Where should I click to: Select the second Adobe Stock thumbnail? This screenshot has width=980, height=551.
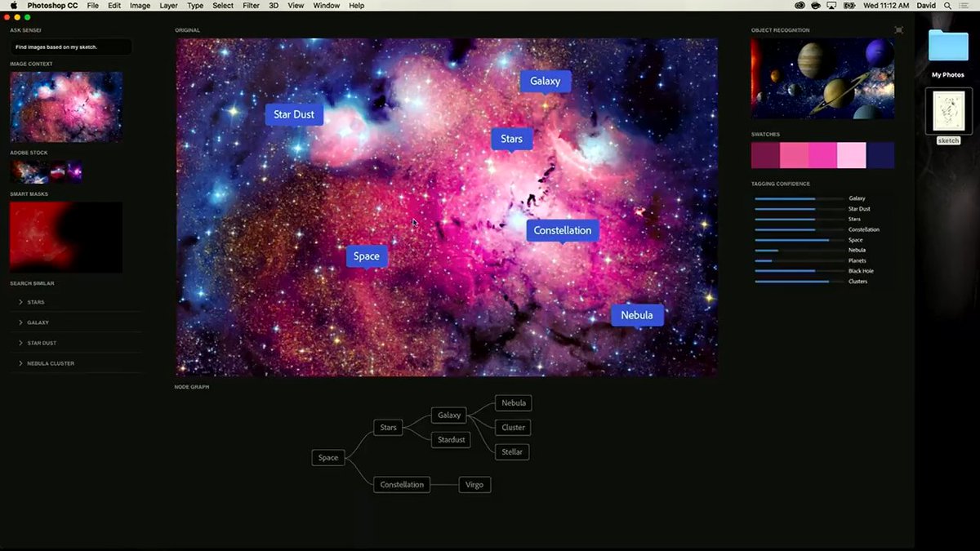(57, 171)
